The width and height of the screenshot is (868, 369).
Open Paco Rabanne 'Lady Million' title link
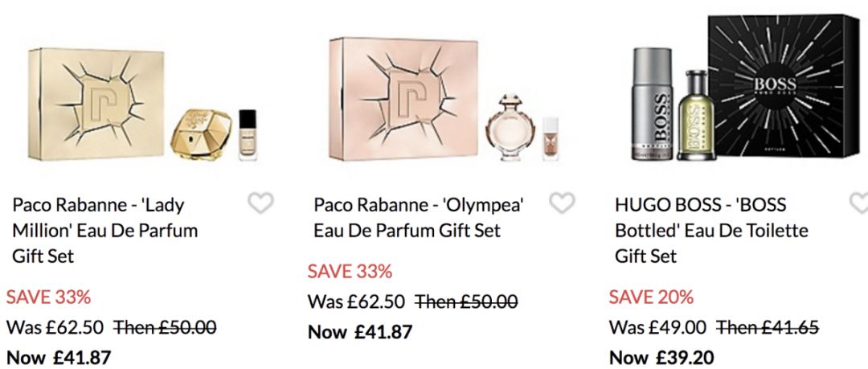[104, 231]
